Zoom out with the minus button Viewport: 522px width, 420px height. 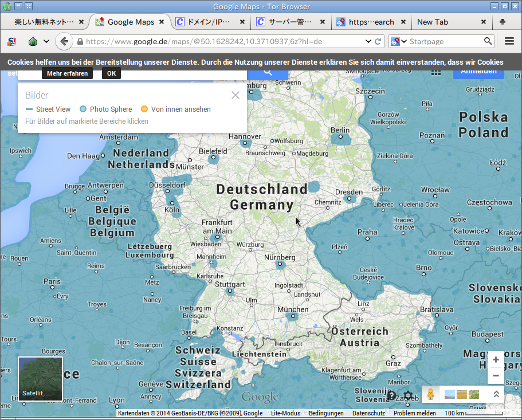496,375
